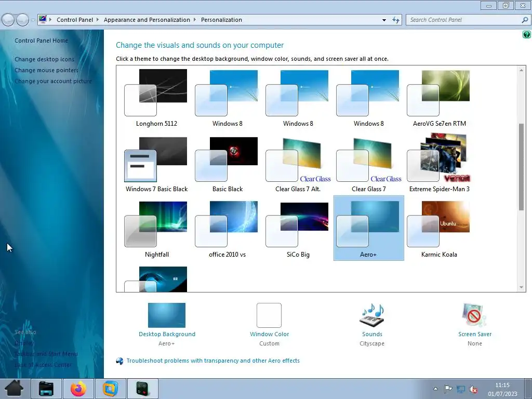Choose the Windows 7 Basic Black theme

(x=156, y=164)
